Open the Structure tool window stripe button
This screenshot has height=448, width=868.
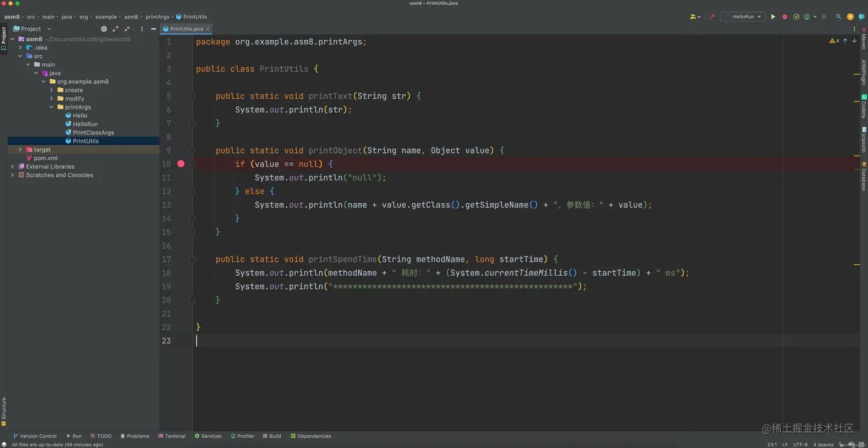pyautogui.click(x=3, y=411)
